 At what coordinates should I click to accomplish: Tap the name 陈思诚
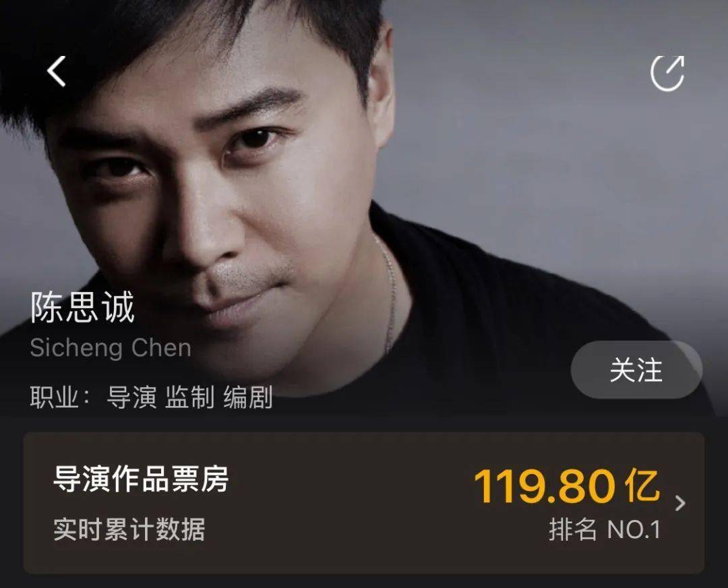83,307
